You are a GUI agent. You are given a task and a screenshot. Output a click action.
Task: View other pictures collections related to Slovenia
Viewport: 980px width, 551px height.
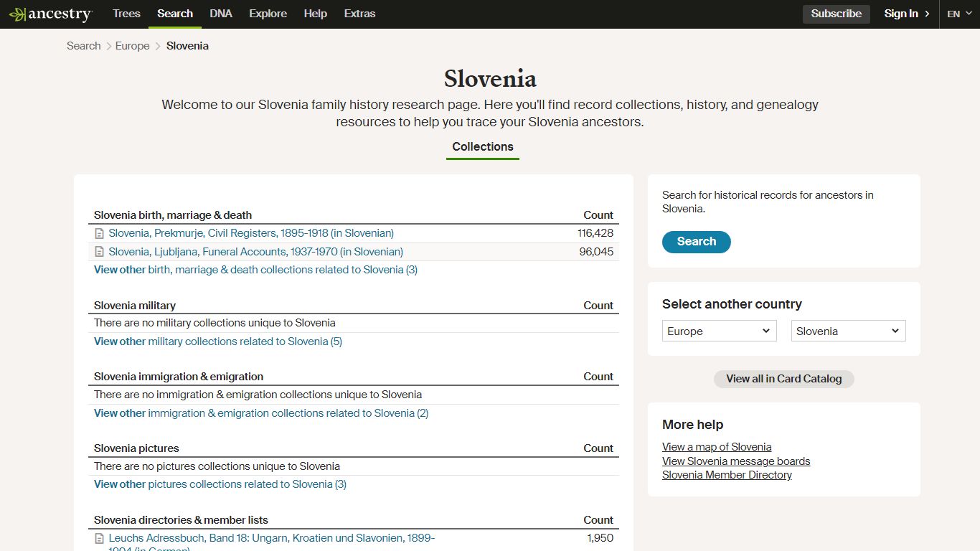point(220,484)
